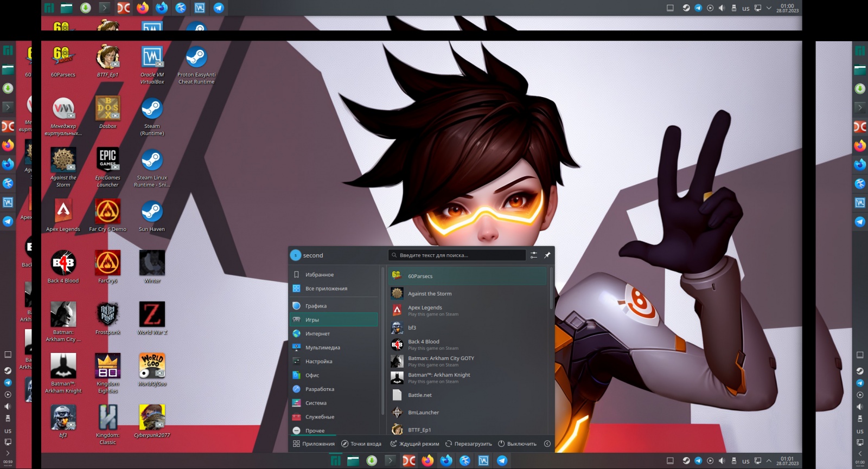Open Telegram from the right panel
Screen dimensions: 868x469
pyautogui.click(x=860, y=221)
